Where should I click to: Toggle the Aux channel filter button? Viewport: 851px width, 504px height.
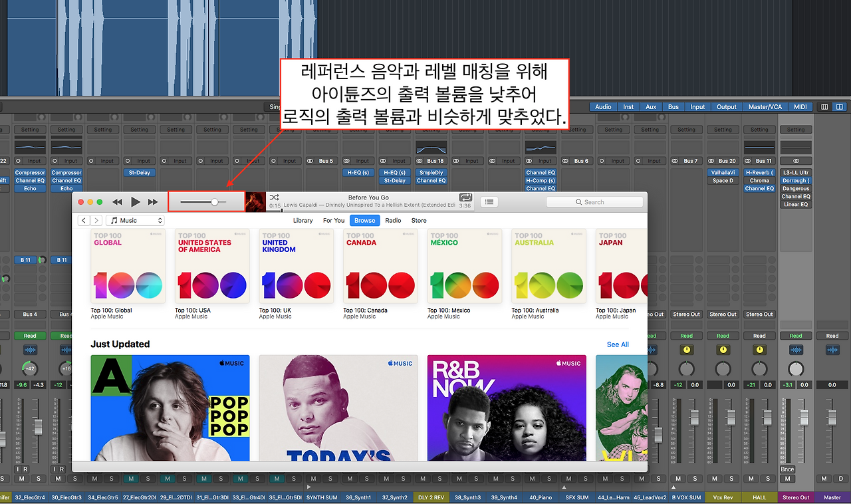(x=651, y=106)
